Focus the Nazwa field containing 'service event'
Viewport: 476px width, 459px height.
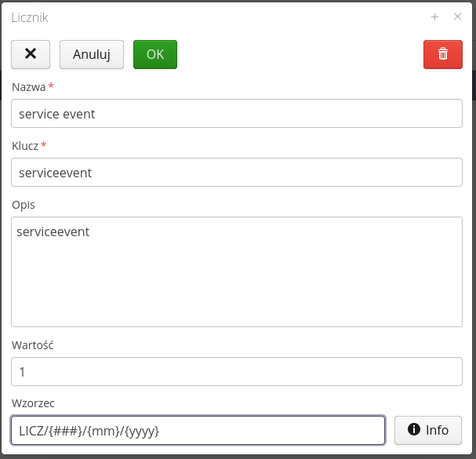click(236, 114)
